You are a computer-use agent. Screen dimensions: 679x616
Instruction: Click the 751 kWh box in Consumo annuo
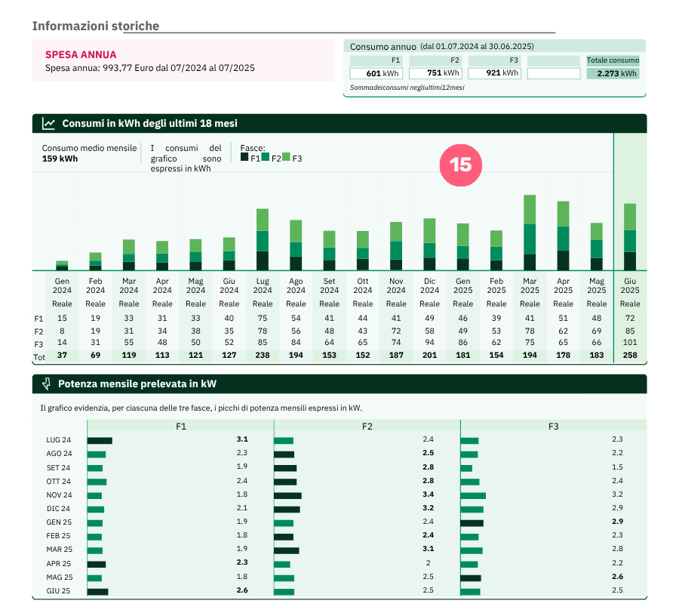pyautogui.click(x=435, y=74)
